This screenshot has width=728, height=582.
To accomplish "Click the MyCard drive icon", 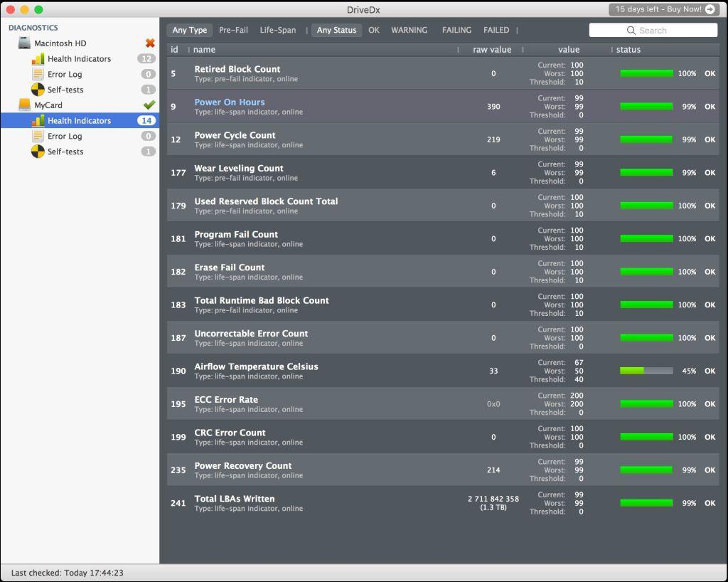I will tap(25, 105).
